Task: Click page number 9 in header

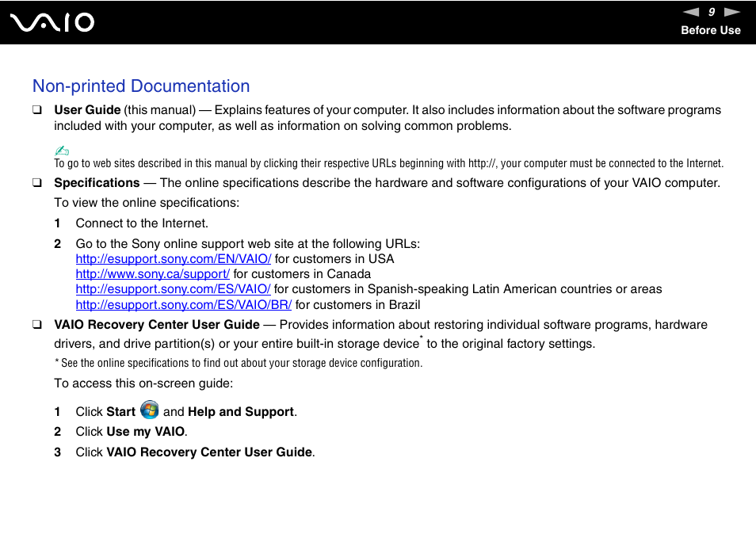Action: [712, 12]
